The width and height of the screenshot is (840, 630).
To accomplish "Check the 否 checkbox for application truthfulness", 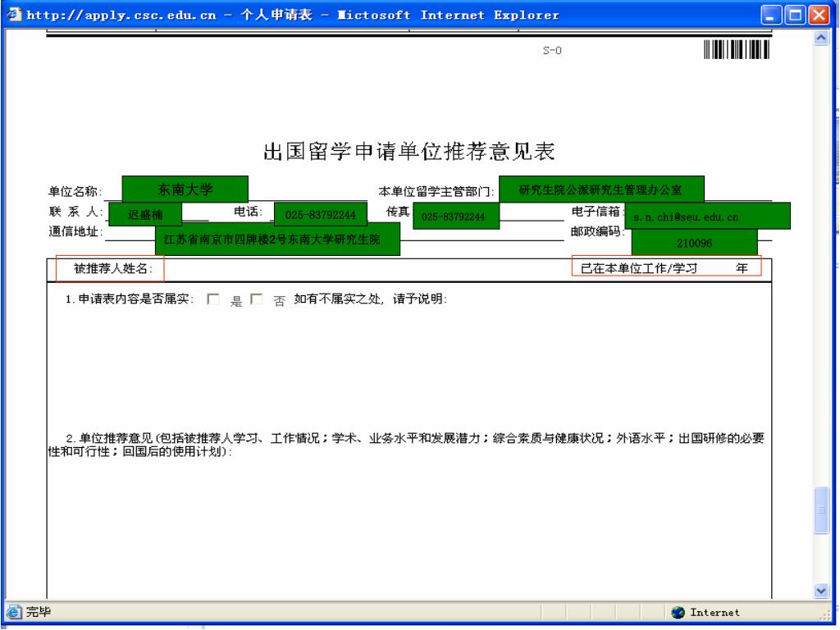I will 257,299.
